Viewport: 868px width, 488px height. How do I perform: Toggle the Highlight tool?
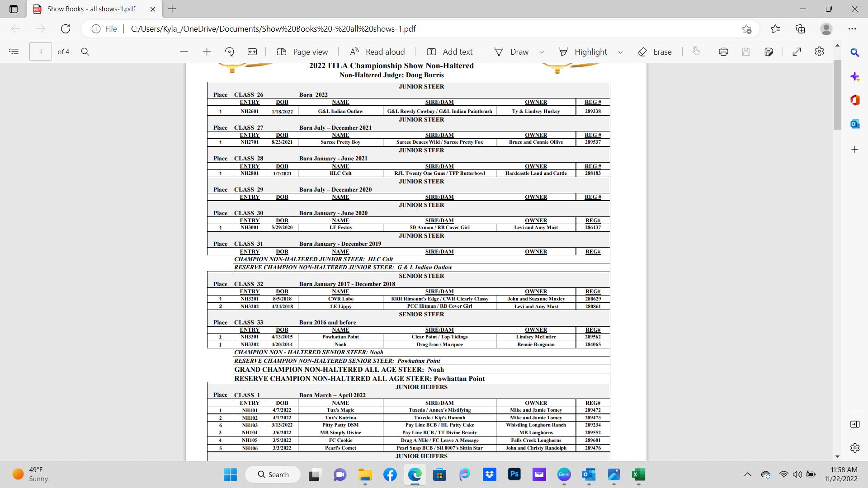click(583, 52)
